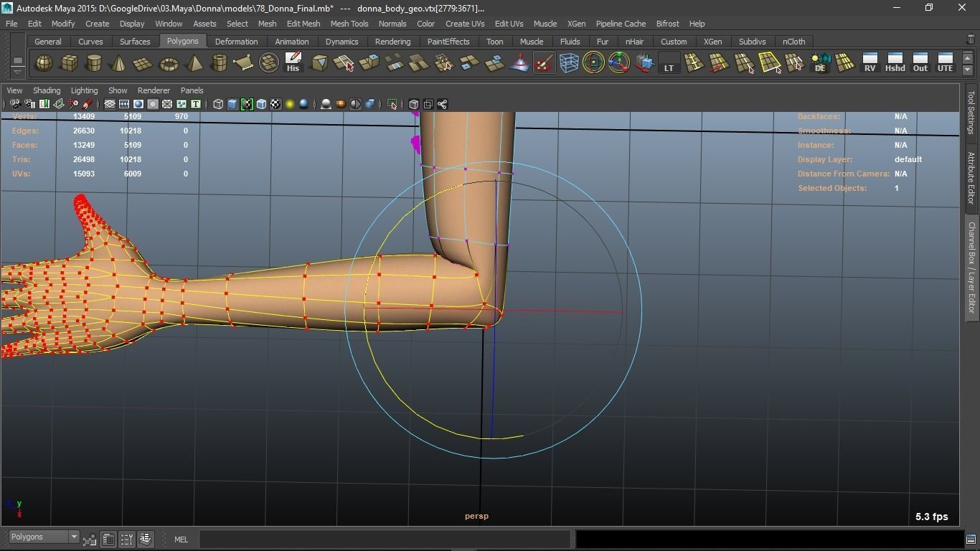This screenshot has height=551, width=980.
Task: Open the 'Out' Outliner shelf button
Action: pyautogui.click(x=920, y=63)
